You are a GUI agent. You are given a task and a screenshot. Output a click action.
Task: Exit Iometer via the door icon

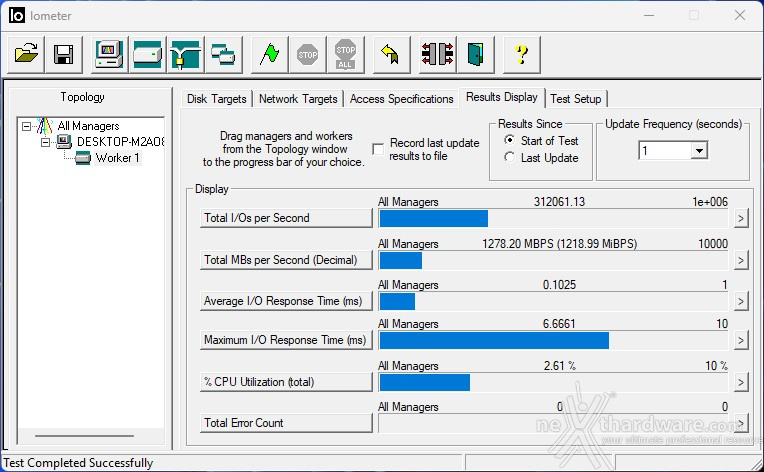476,54
